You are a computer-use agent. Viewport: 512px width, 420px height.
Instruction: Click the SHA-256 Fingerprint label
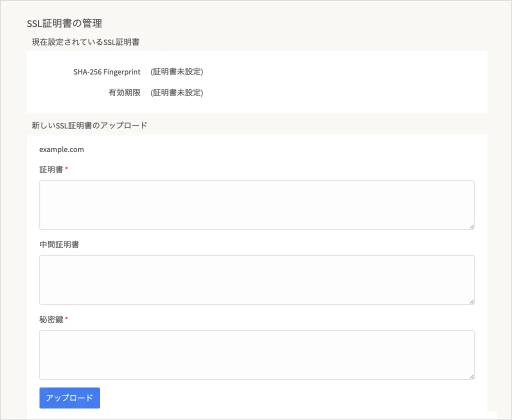click(x=107, y=72)
